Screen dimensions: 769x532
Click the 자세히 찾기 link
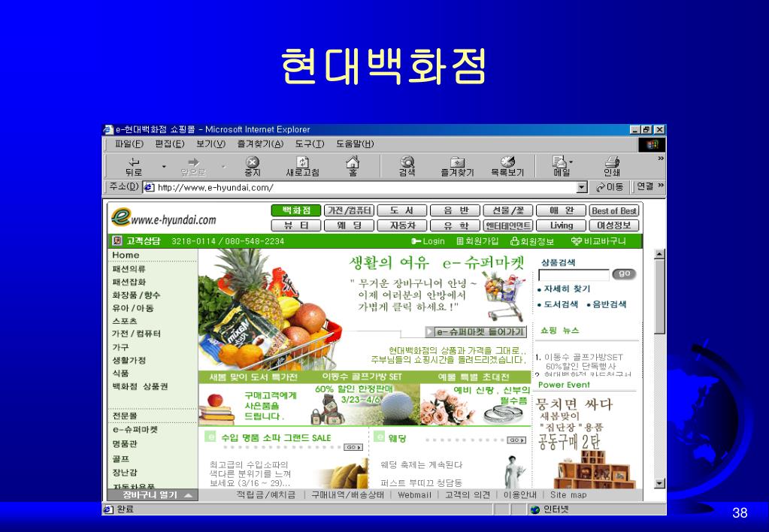(567, 289)
